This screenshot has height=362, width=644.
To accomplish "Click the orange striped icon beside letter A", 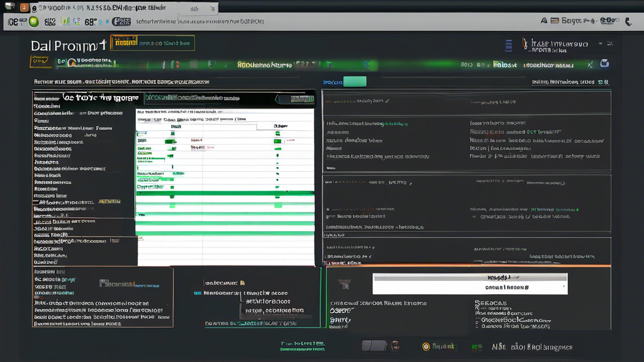I will pyautogui.click(x=555, y=20).
